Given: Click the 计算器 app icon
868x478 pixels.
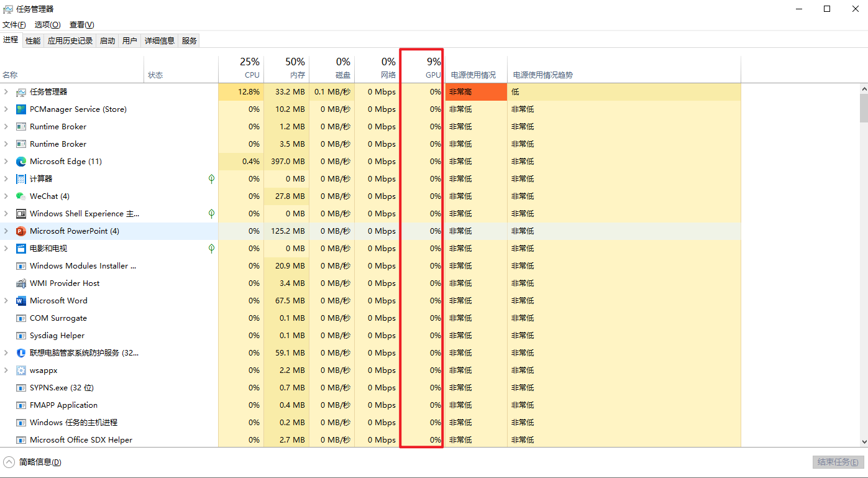Looking at the screenshot, I should (x=21, y=179).
